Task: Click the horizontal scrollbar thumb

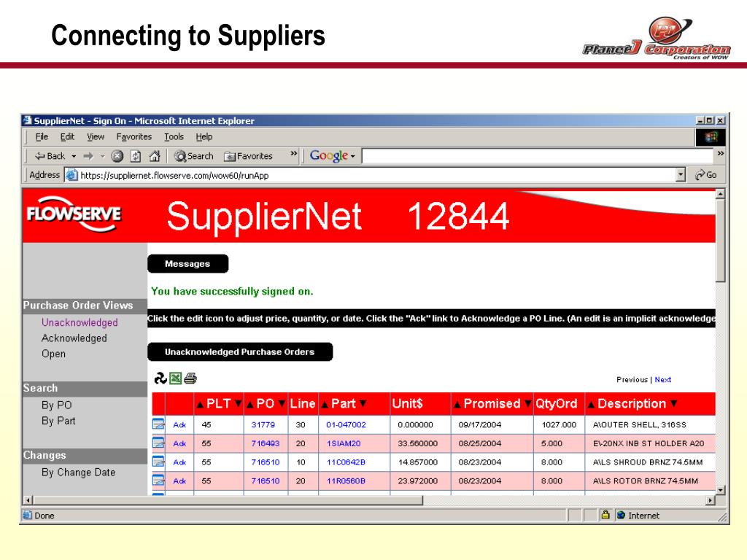Action: 228,500
